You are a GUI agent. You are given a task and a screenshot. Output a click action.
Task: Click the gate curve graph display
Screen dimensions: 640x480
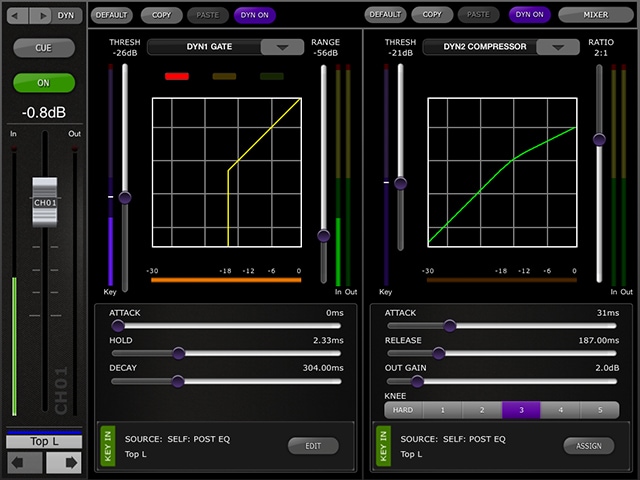pos(227,172)
